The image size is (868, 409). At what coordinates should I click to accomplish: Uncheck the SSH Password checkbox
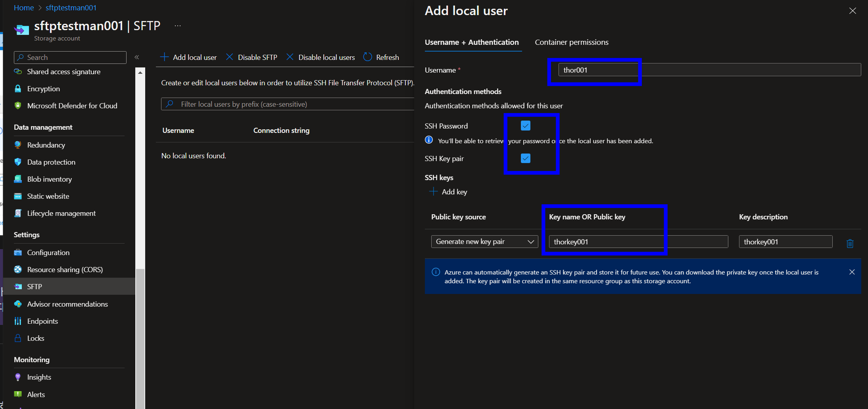click(526, 126)
